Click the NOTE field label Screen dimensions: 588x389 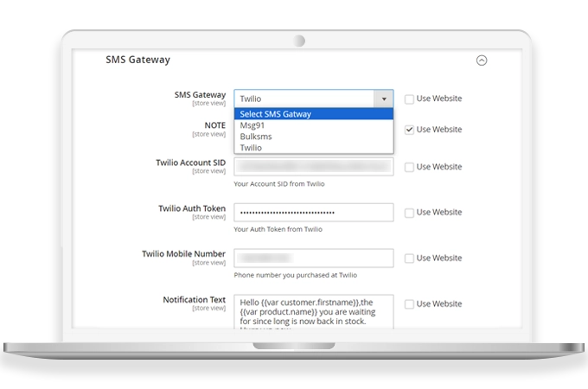point(214,125)
